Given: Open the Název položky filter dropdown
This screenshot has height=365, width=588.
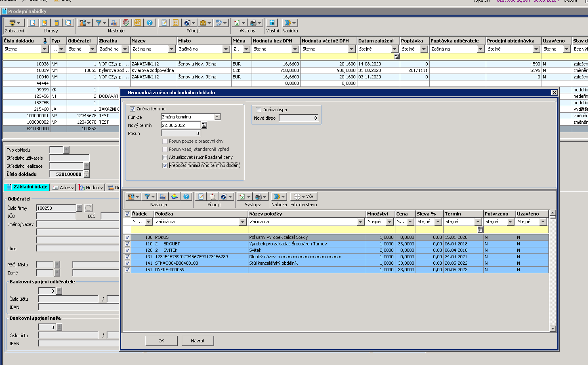Looking at the screenshot, I should [x=360, y=222].
